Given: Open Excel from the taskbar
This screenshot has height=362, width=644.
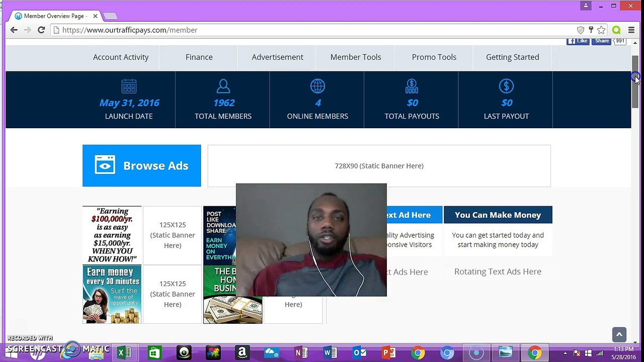Looking at the screenshot, I should [124, 353].
